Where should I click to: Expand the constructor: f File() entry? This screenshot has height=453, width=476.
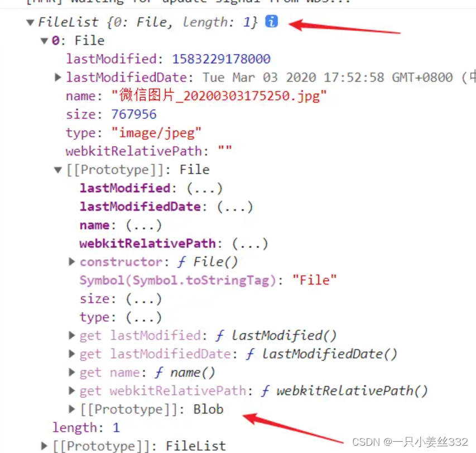pyautogui.click(x=71, y=261)
